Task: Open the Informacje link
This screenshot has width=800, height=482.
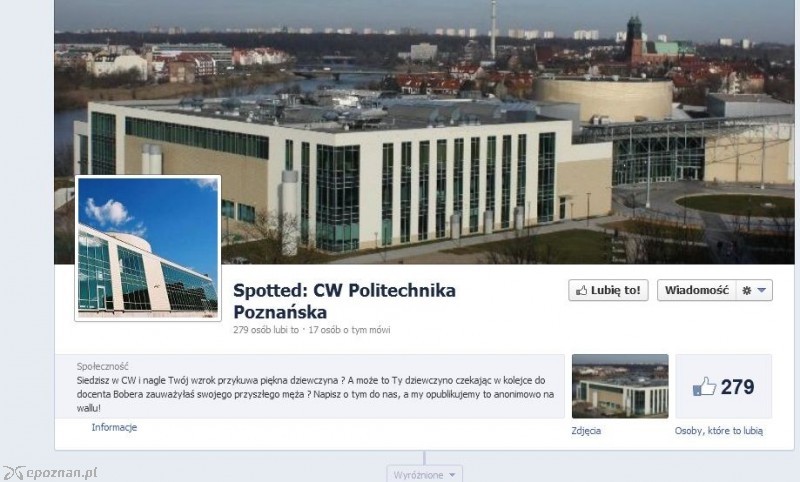Action: tap(114, 427)
